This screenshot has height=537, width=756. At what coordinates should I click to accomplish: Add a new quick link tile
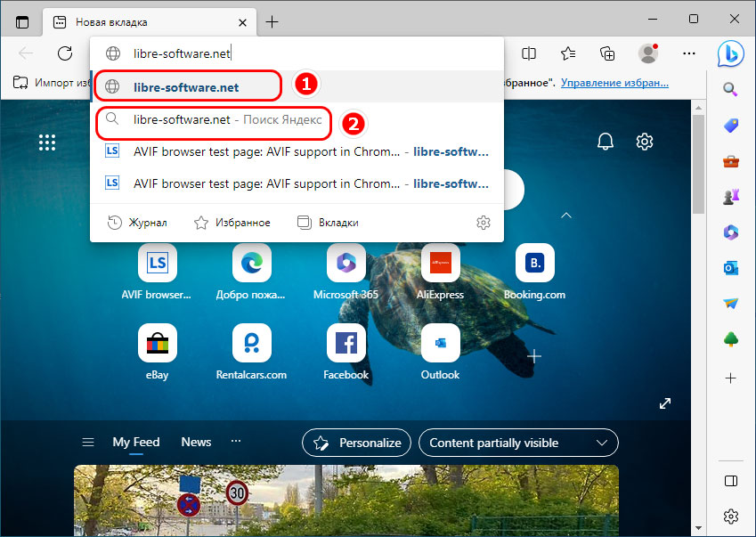coord(533,356)
